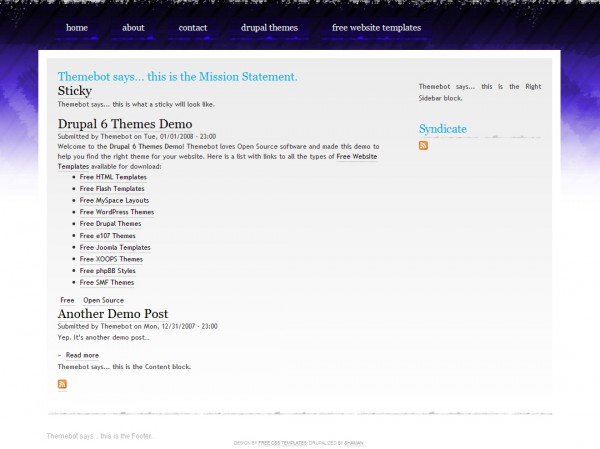Click the RSS feed icon below content
Screen dimensions: 600x449
tap(62, 384)
